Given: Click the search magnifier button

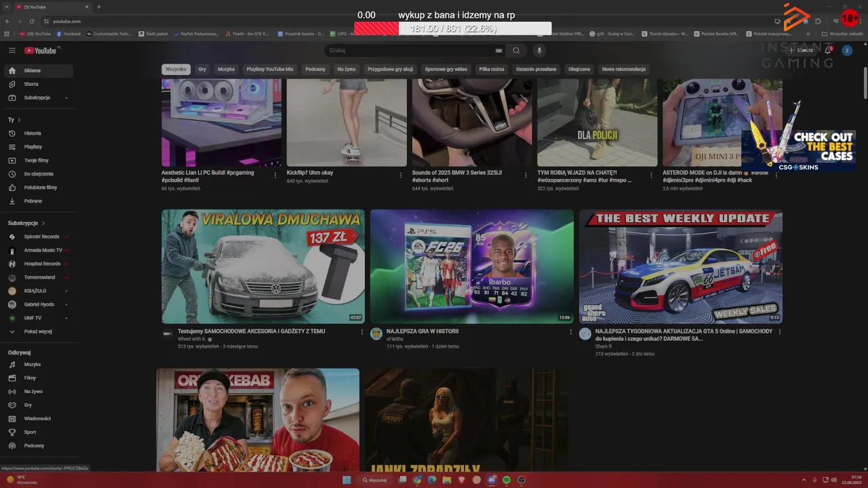Looking at the screenshot, I should [x=517, y=51].
